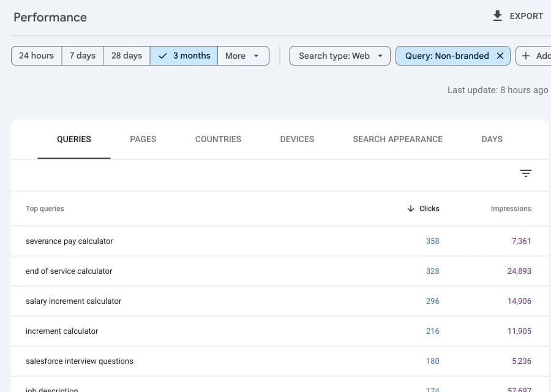The image size is (551, 392).
Task: Click the Performance page heading
Action: tap(50, 17)
